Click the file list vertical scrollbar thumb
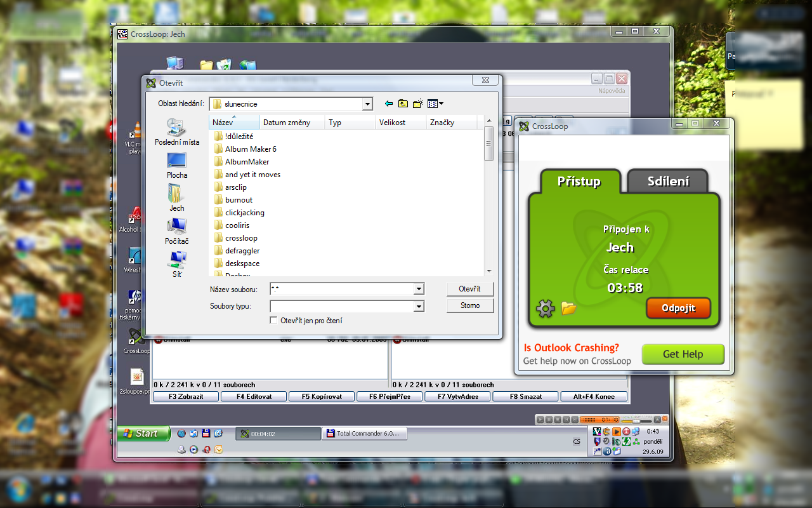Image resolution: width=812 pixels, height=508 pixels. 488,144
